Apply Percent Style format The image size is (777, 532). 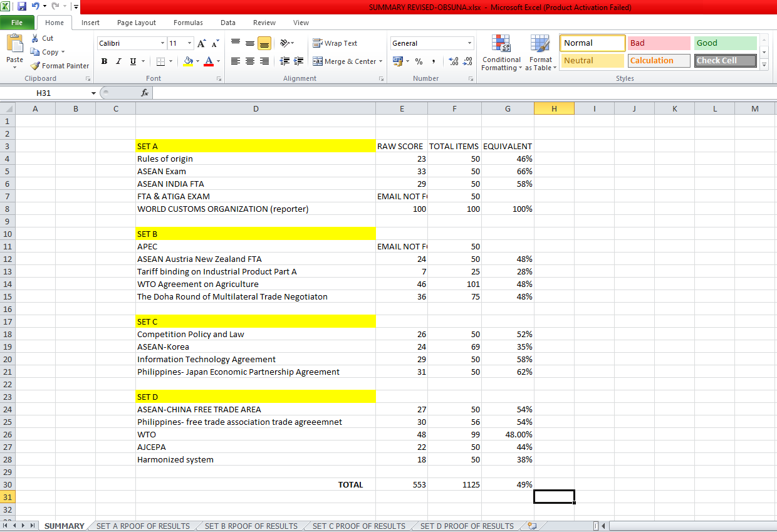(x=419, y=61)
